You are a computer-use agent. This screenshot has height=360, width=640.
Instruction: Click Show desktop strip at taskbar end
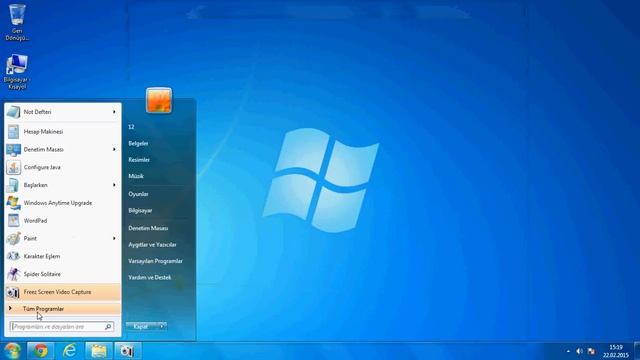[637, 351]
